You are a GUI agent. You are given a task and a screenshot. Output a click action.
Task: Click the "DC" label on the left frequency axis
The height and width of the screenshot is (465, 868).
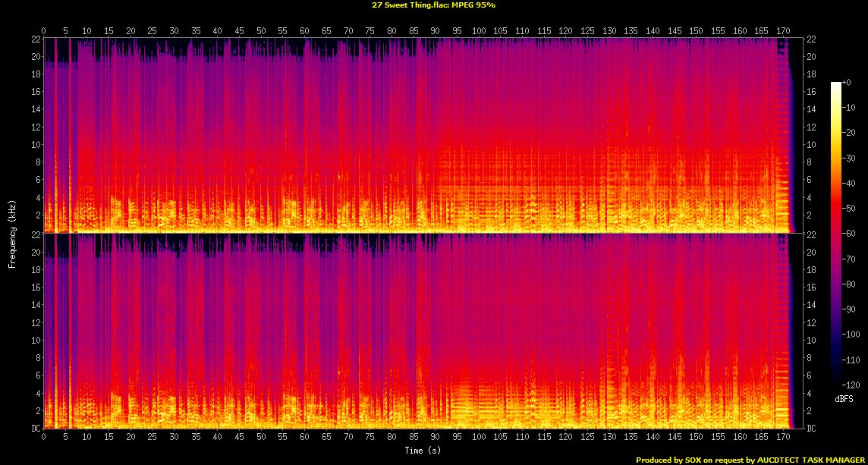[35, 429]
